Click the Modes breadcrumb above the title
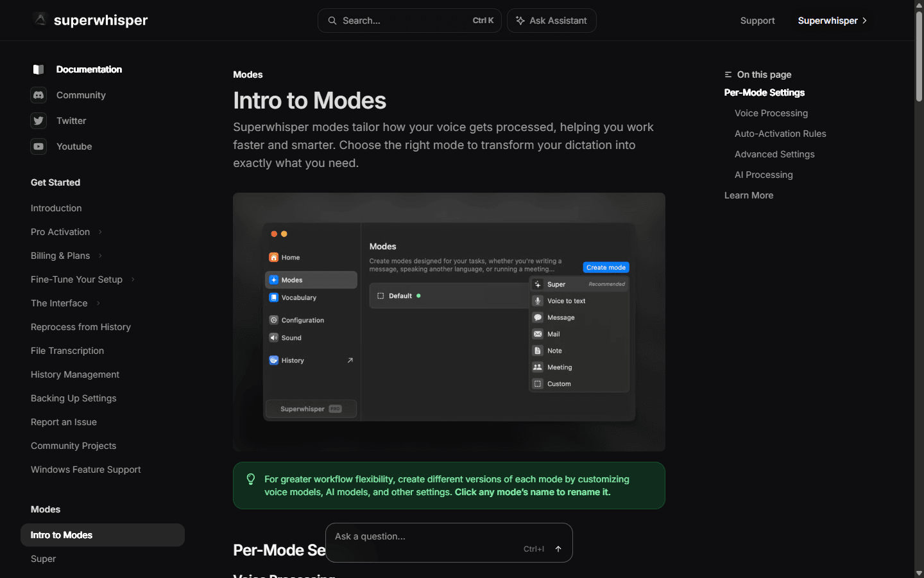 (x=248, y=74)
